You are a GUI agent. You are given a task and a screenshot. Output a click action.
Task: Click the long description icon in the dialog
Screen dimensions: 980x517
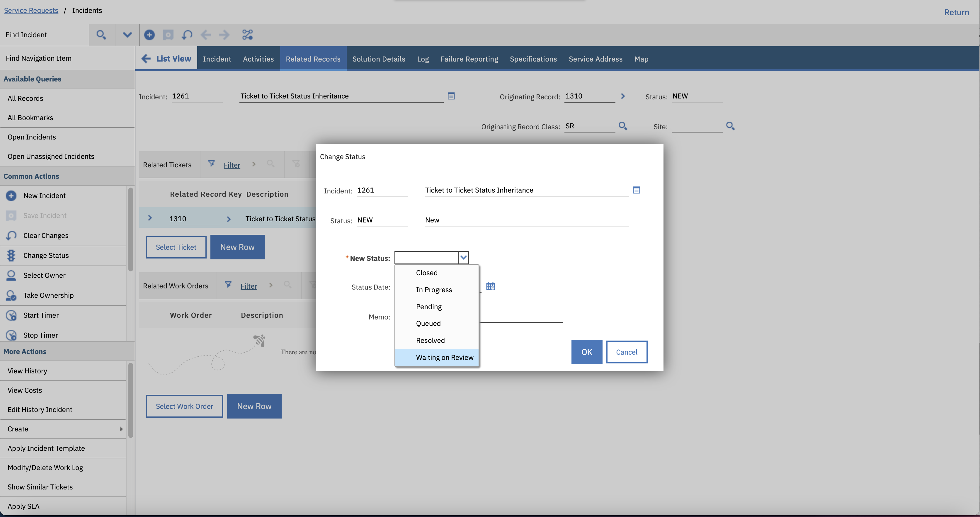tap(636, 190)
